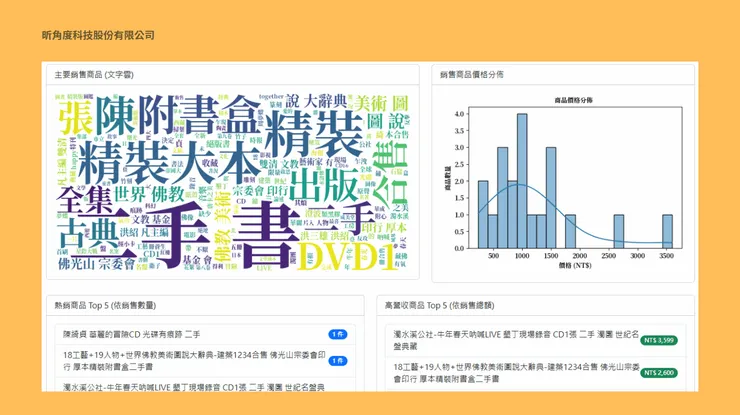The image size is (740, 415).
Task: Click the purple 全集 word in the cloud
Action: click(x=85, y=199)
